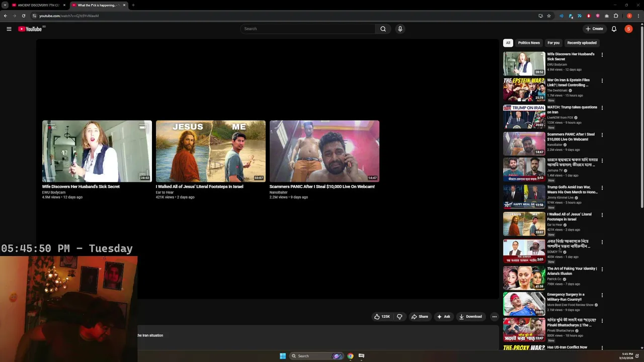This screenshot has height=362, width=644.
Task: Open the YouTube account avatar menu
Action: [628, 29]
